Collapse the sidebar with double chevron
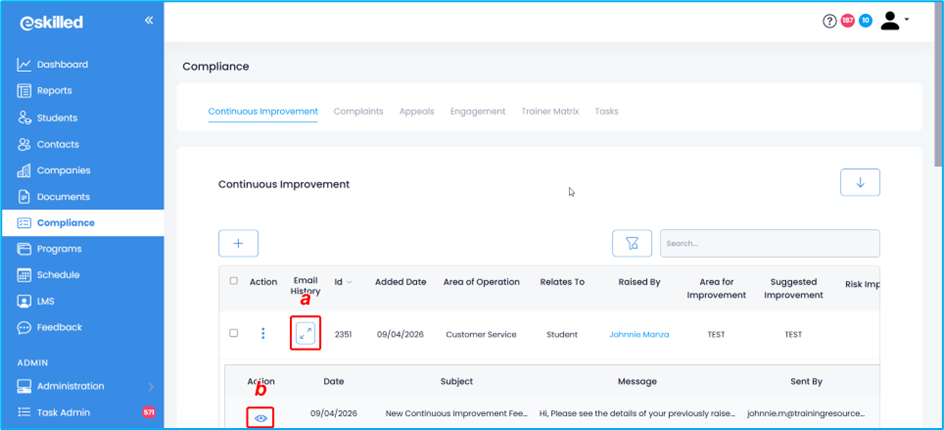This screenshot has width=944, height=430. pyautogui.click(x=149, y=20)
